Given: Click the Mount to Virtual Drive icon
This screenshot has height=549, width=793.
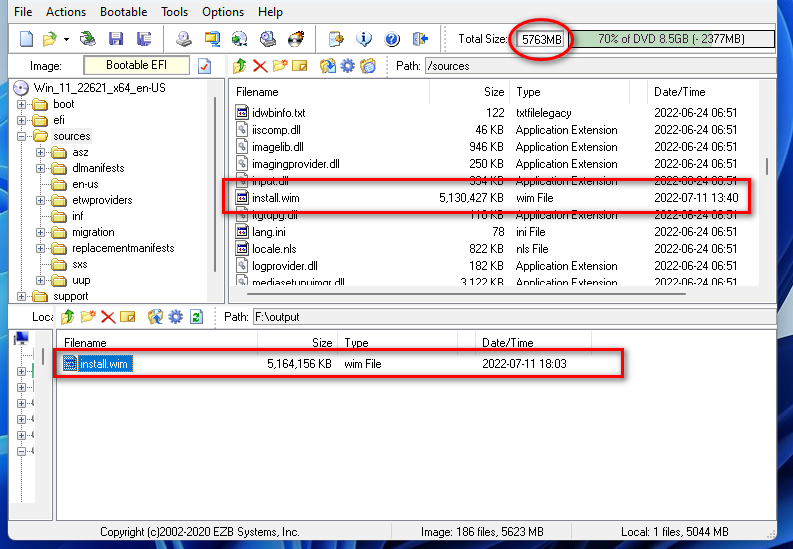Looking at the screenshot, I should click(x=268, y=39).
